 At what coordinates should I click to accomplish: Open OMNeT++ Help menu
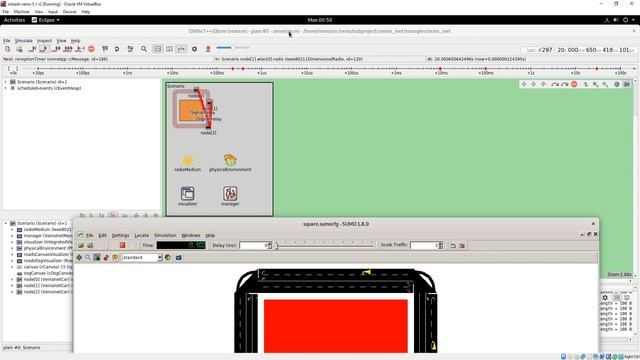tap(76, 41)
